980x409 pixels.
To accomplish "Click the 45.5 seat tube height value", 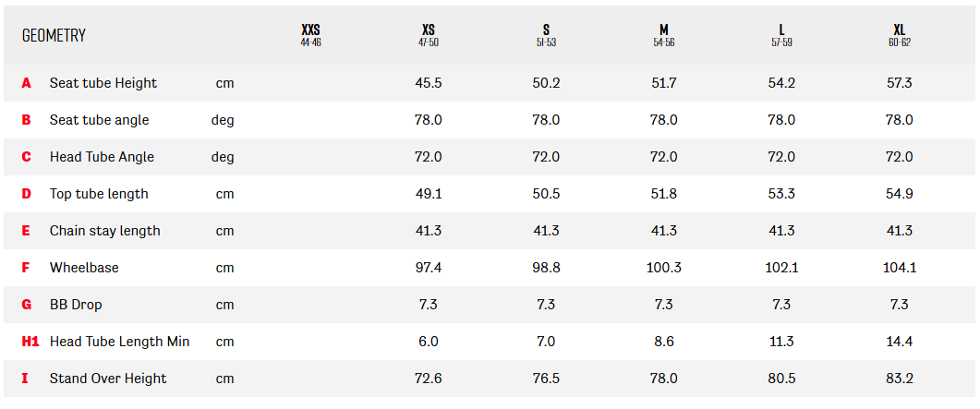I will pos(429,83).
